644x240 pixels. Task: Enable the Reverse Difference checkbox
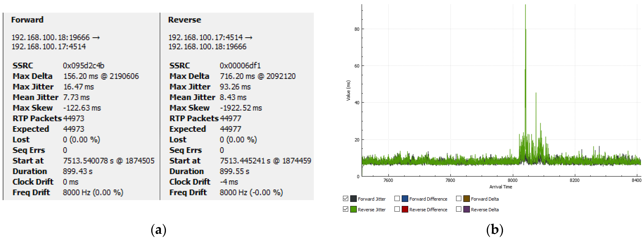click(397, 209)
